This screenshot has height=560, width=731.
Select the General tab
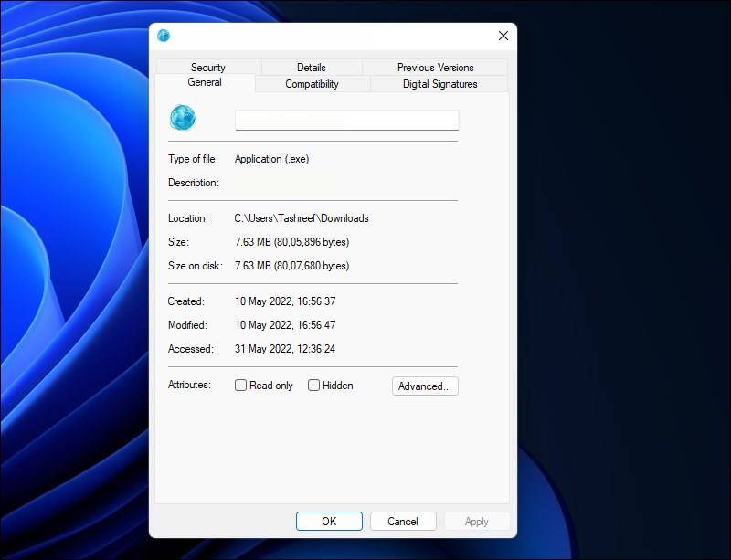[204, 82]
